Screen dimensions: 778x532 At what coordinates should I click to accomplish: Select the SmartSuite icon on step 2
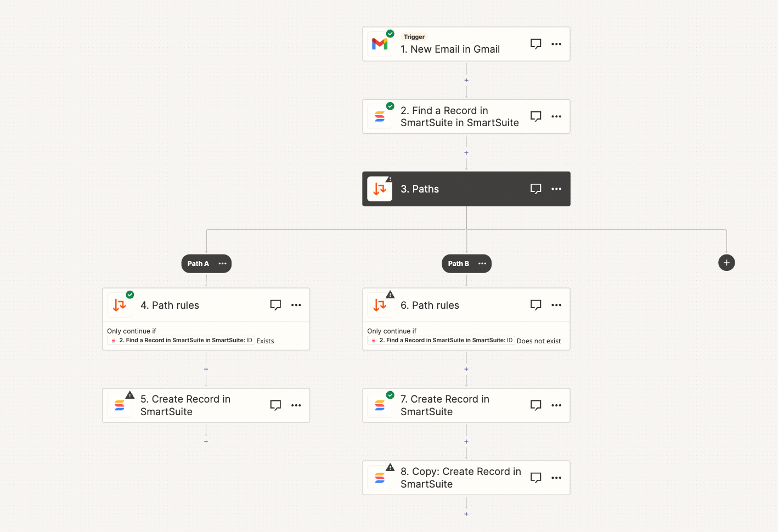tap(380, 116)
